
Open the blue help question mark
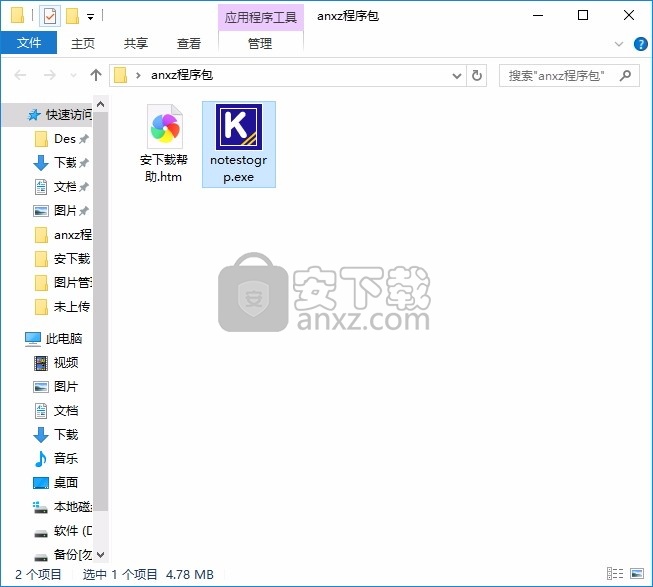click(x=641, y=44)
